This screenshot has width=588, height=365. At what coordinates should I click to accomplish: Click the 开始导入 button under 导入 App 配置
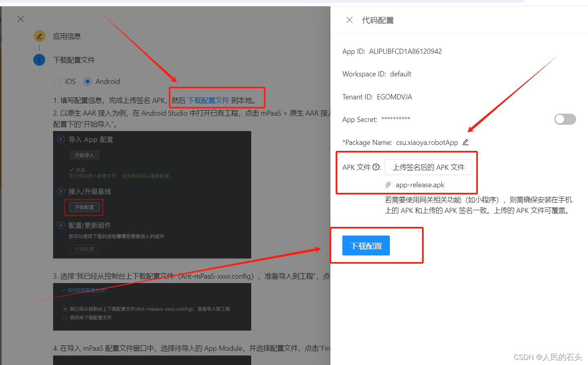(84, 155)
